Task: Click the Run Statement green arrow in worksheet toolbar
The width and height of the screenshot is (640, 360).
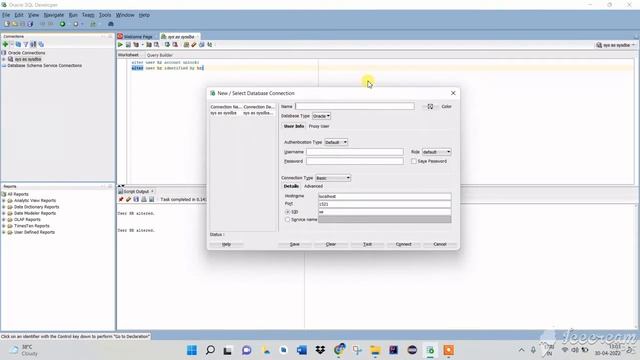Action: 120,44
